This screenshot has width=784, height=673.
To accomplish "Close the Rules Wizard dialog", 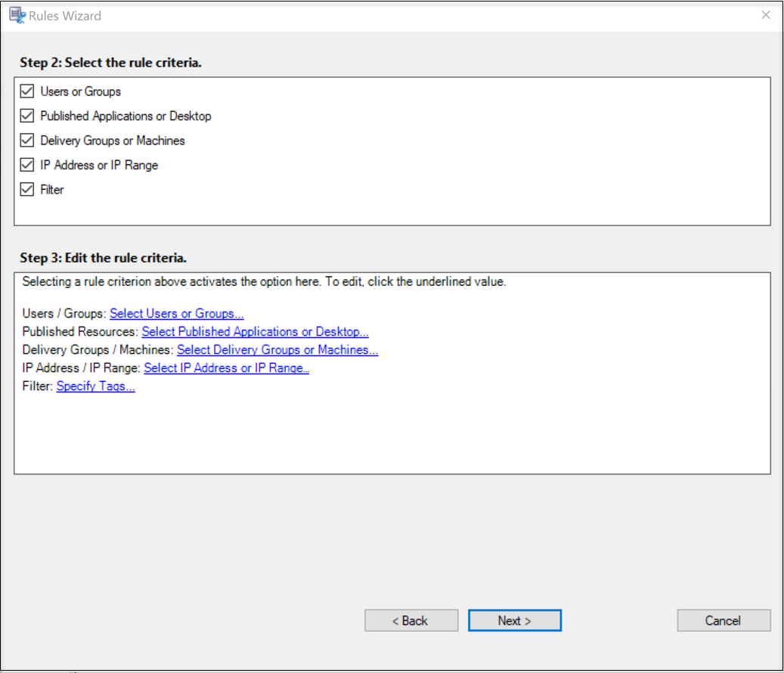I will [766, 15].
